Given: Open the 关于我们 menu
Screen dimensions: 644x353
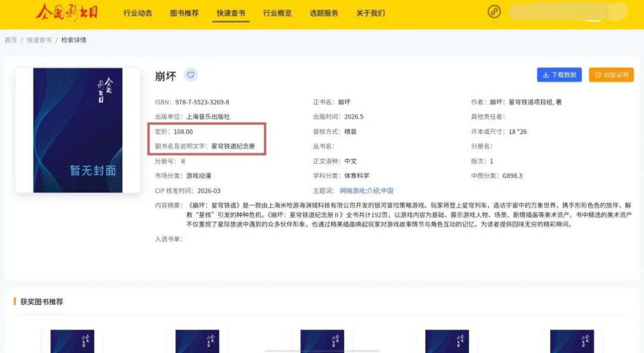Looking at the screenshot, I should [x=370, y=13].
